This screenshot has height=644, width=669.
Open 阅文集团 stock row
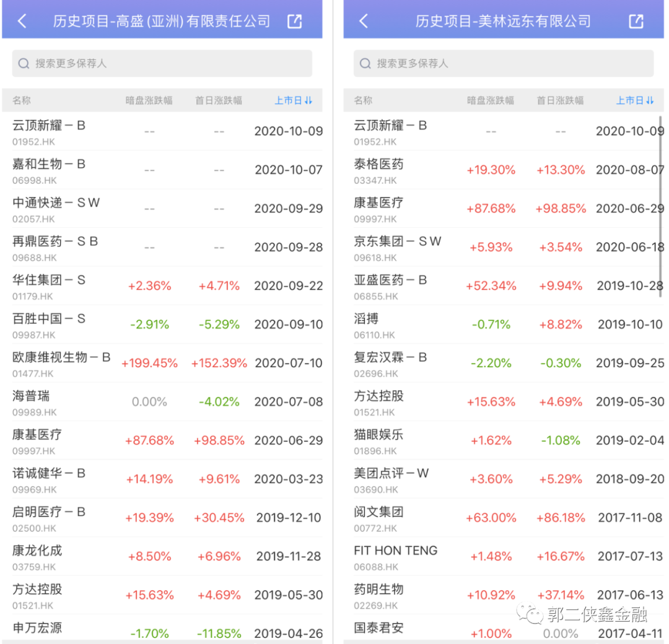pyautogui.click(x=504, y=518)
